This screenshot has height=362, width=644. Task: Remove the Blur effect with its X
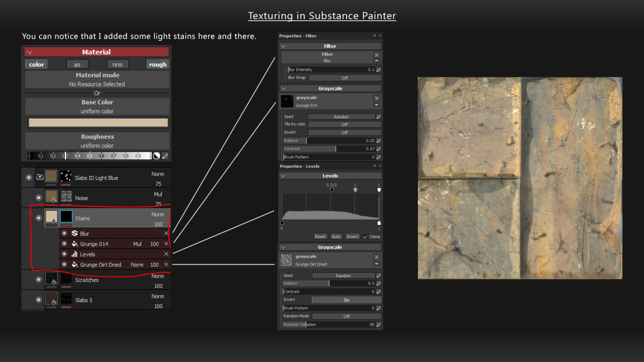coord(166,233)
